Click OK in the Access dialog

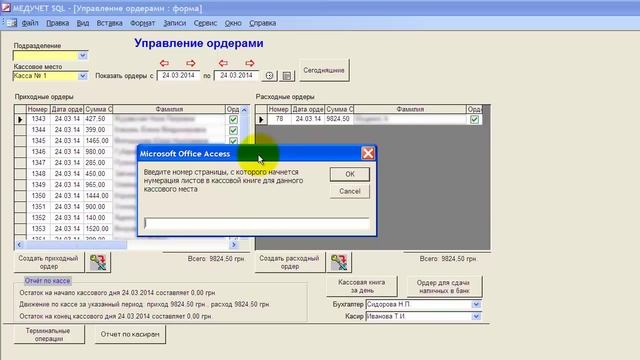pos(350,174)
